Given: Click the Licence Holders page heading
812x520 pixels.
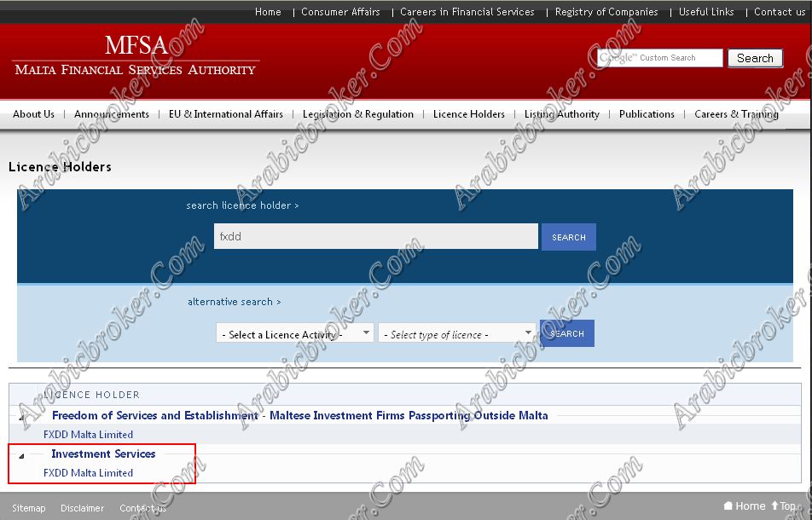Looking at the screenshot, I should tap(60, 166).
